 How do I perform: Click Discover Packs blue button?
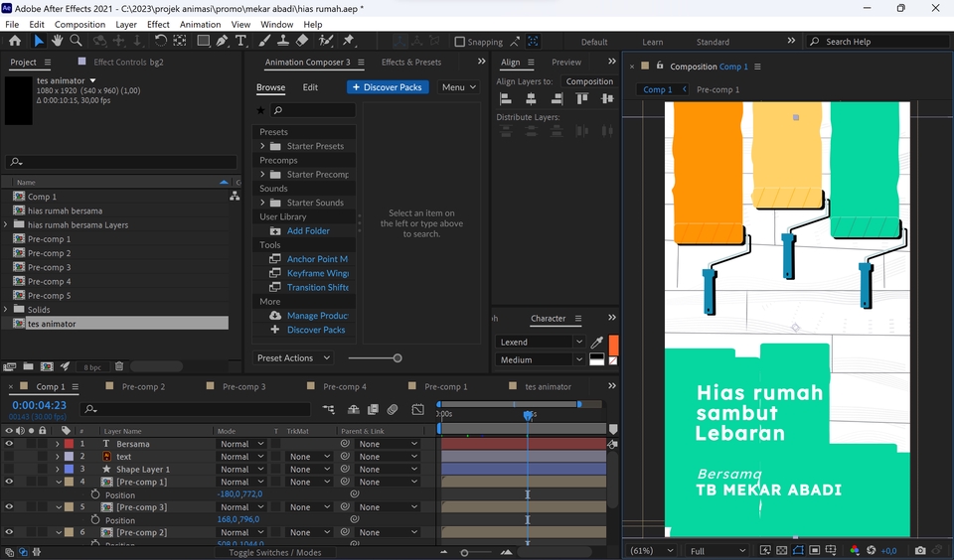(389, 87)
